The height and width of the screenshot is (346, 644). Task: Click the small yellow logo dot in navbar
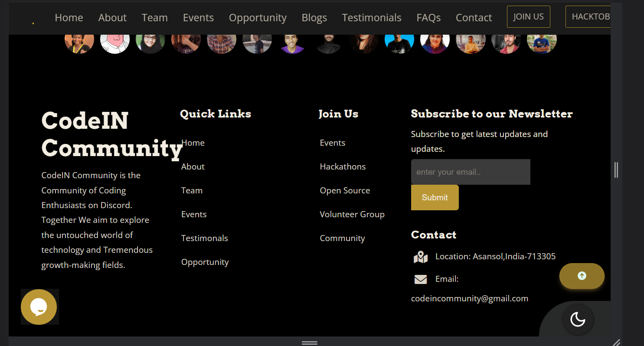33,23
